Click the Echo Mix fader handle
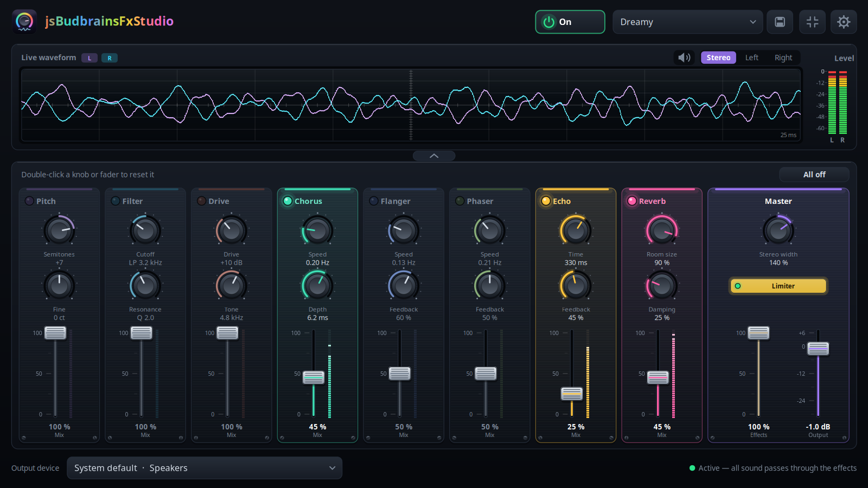868x488 pixels. [x=572, y=394]
